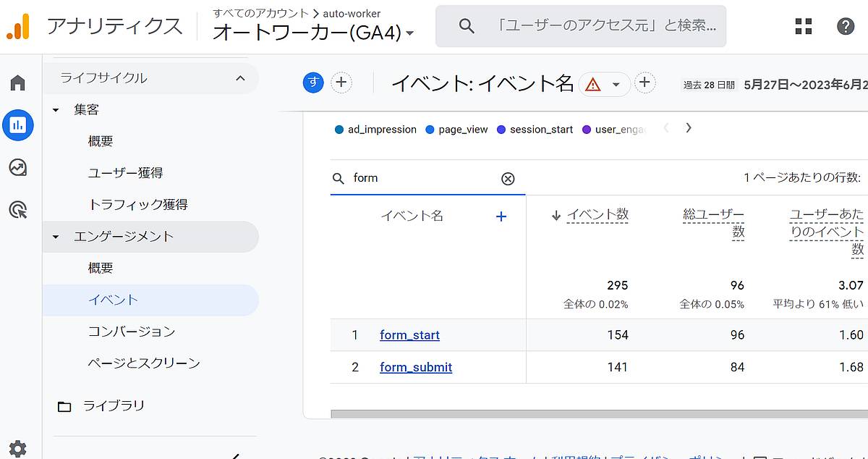Image resolution: width=868 pixels, height=459 pixels.
Task: Open the Advertising target icon in left rail
Action: (x=17, y=210)
